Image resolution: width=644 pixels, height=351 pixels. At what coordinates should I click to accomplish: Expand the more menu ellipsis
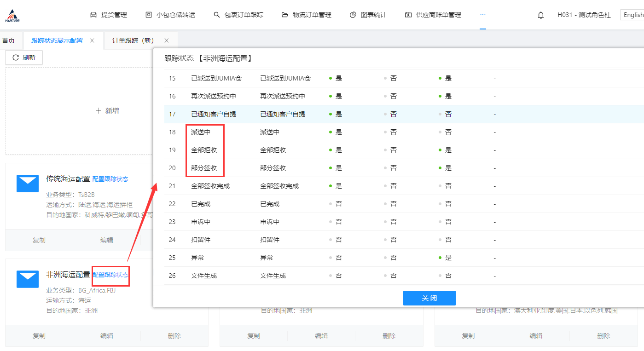click(482, 15)
